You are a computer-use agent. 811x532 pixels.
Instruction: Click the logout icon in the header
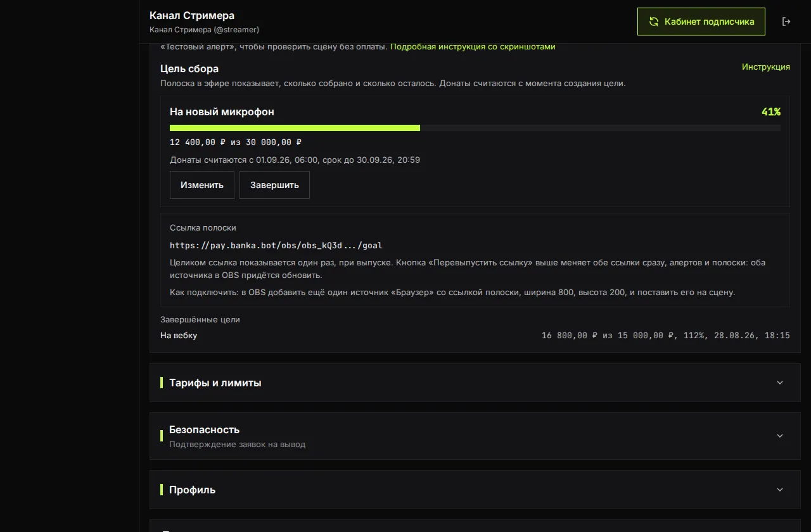pyautogui.click(x=786, y=22)
